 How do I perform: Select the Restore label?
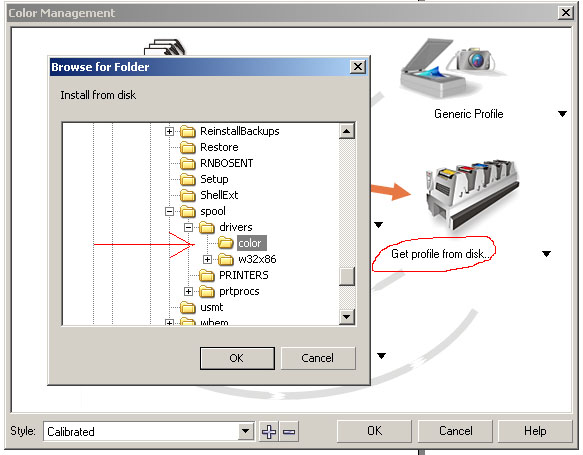219,147
